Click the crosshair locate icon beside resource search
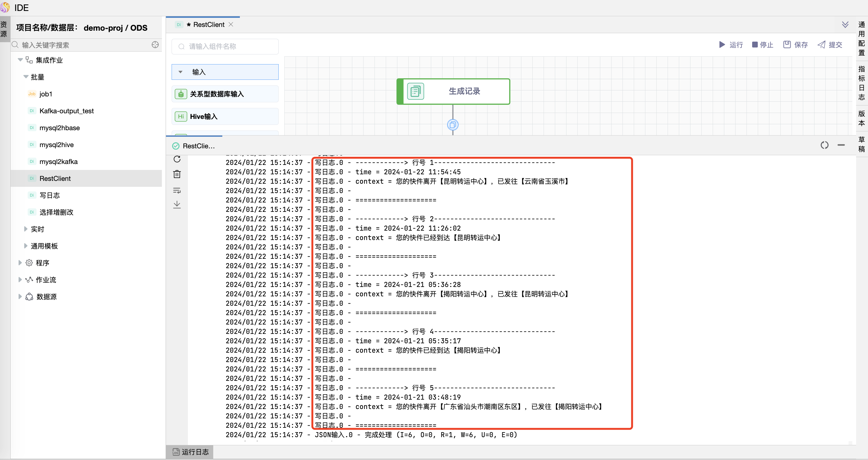This screenshot has height=460, width=868. coord(155,44)
